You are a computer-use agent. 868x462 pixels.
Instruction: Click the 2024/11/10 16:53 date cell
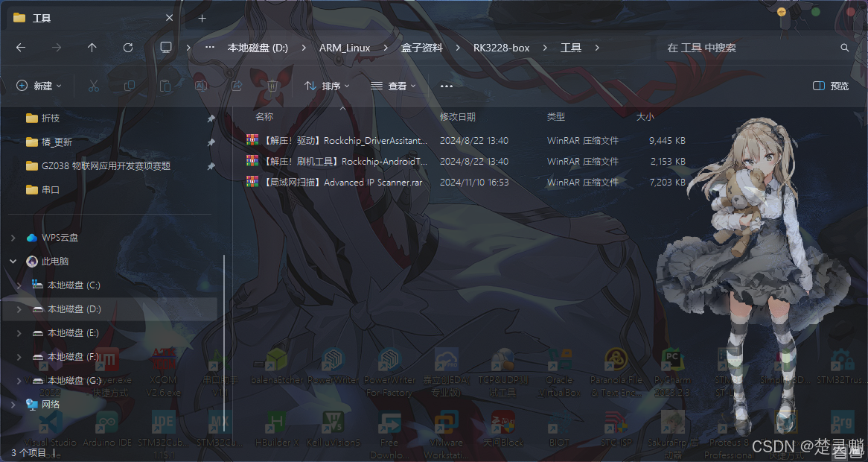tap(474, 183)
